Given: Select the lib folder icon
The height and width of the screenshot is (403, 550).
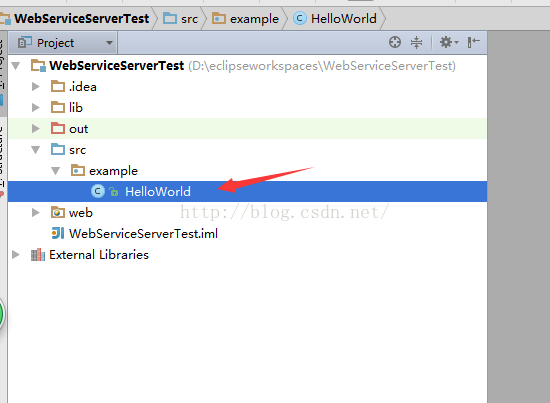Looking at the screenshot, I should tap(58, 107).
